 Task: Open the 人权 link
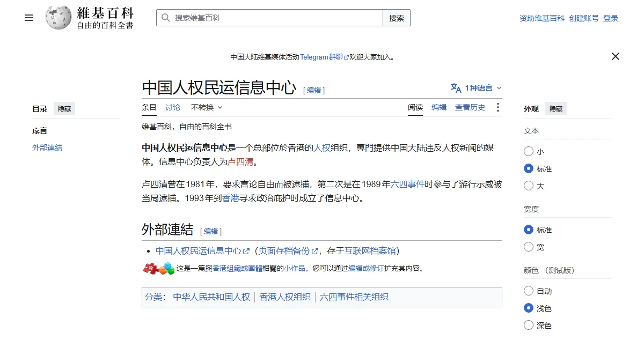(x=322, y=147)
